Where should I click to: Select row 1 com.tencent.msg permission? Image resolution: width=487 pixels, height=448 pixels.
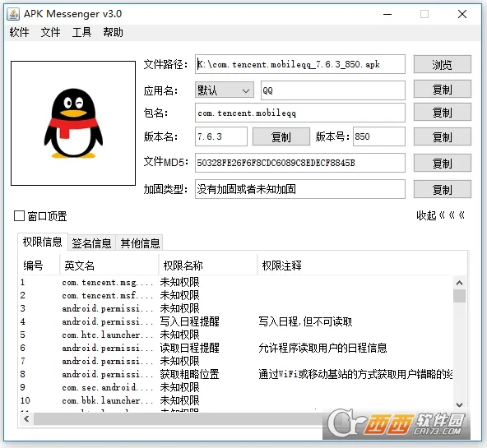[x=236, y=282]
